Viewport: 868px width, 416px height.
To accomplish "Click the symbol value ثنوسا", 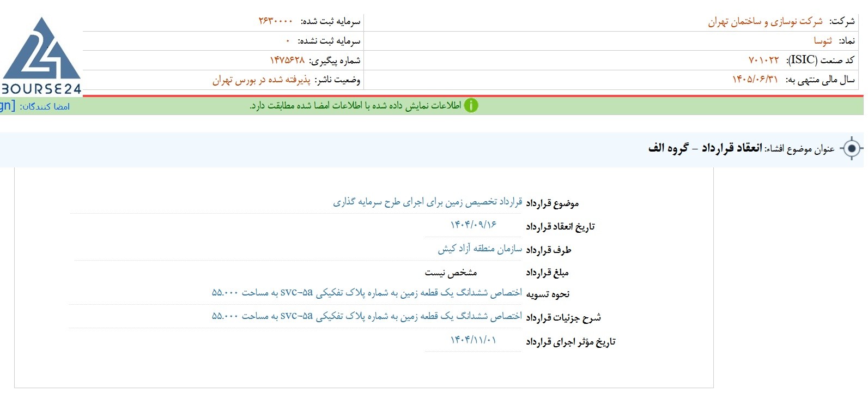I will click(x=823, y=41).
